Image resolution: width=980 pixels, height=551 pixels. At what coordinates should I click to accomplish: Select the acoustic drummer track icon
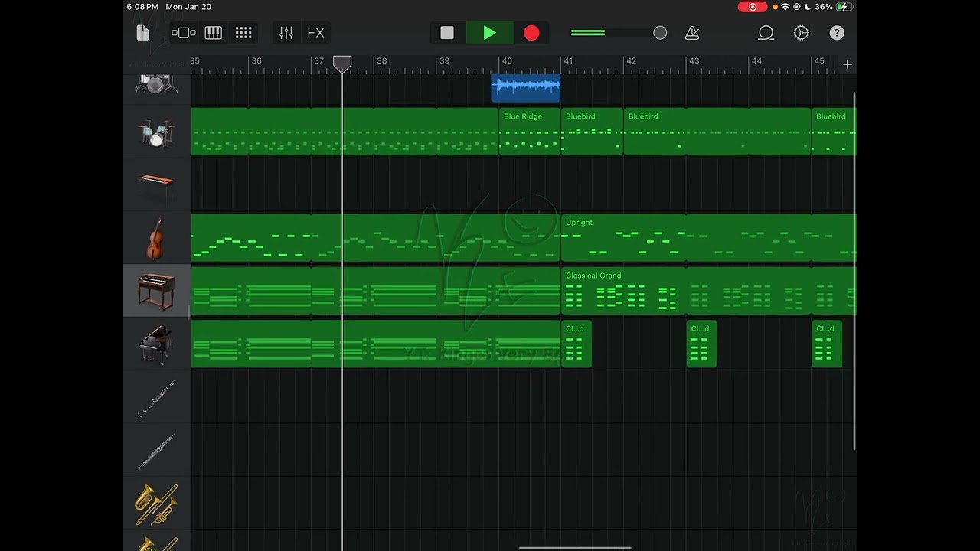click(x=156, y=133)
